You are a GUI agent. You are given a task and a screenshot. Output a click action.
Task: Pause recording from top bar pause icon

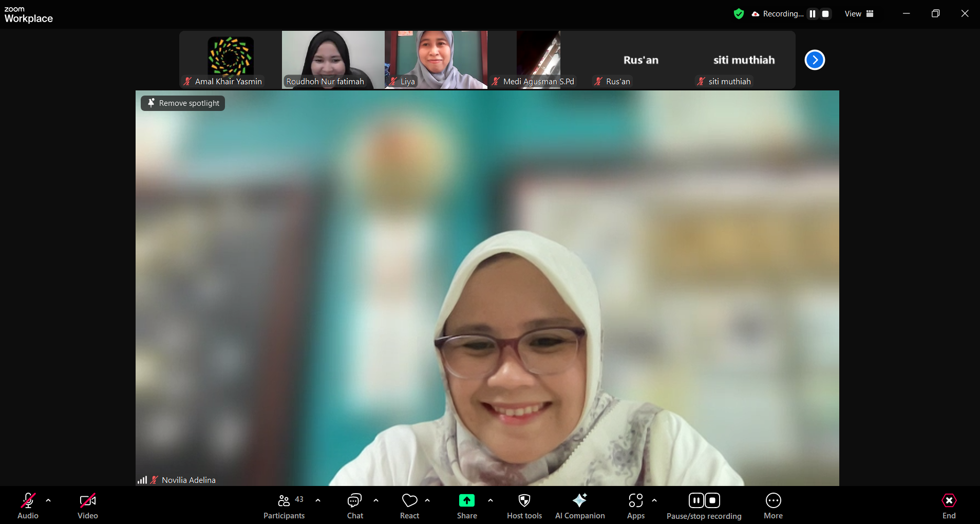(x=813, y=14)
